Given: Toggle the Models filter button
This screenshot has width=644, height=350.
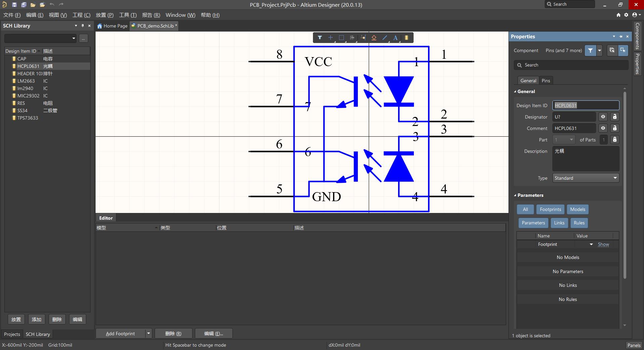Looking at the screenshot, I should point(578,209).
